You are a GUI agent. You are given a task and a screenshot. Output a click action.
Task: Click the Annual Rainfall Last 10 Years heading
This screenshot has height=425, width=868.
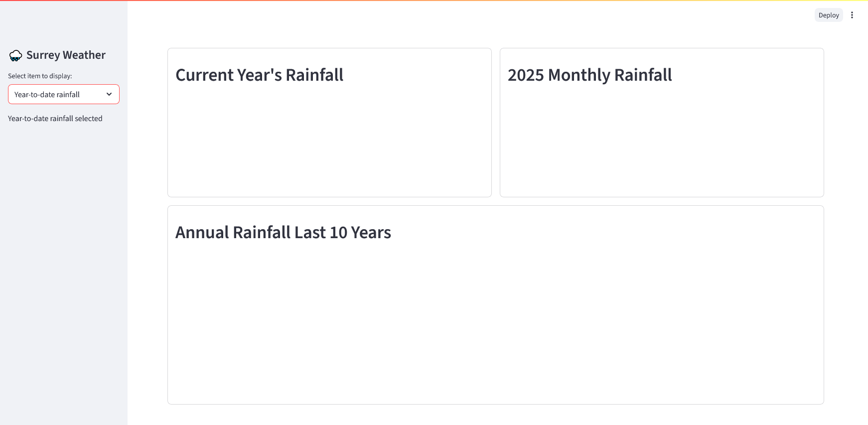tap(283, 232)
